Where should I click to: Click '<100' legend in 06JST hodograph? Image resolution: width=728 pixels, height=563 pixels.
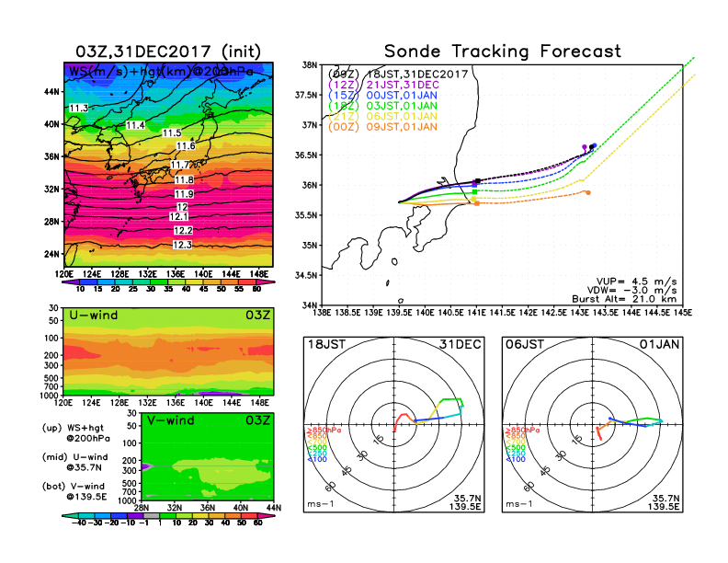pos(516,459)
